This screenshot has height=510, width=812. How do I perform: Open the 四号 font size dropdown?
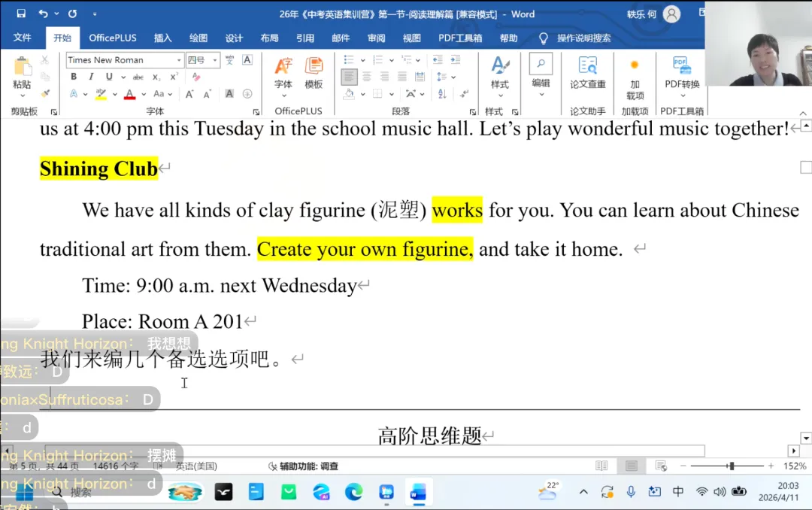pos(215,60)
